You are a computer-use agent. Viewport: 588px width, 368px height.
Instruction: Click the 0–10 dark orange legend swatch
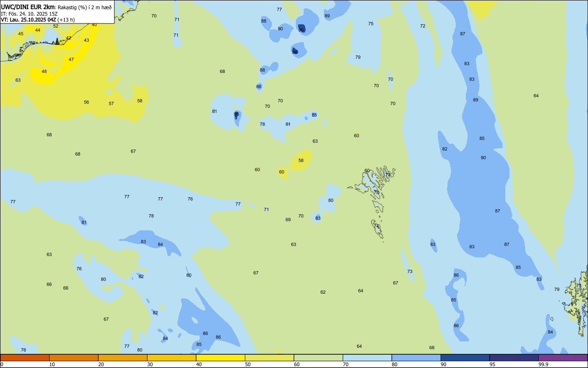click(25, 357)
